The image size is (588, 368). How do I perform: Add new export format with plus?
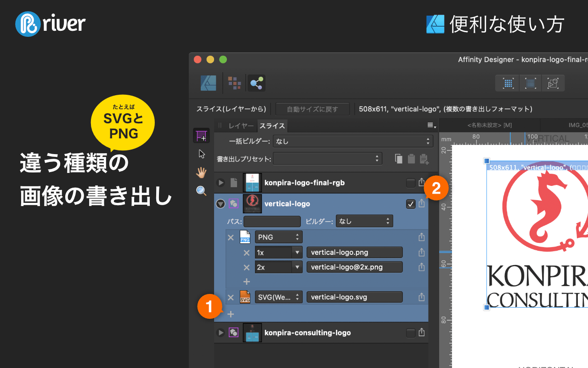[x=231, y=314]
